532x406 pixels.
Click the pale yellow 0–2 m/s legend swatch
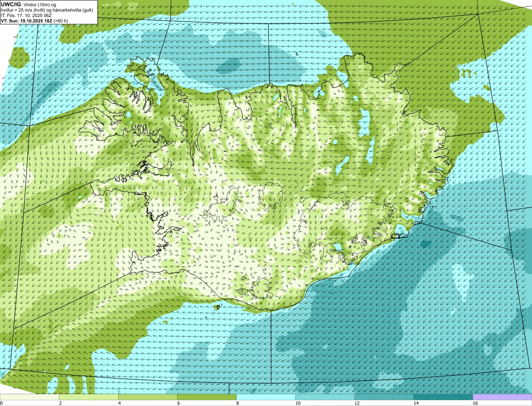(x=30, y=397)
